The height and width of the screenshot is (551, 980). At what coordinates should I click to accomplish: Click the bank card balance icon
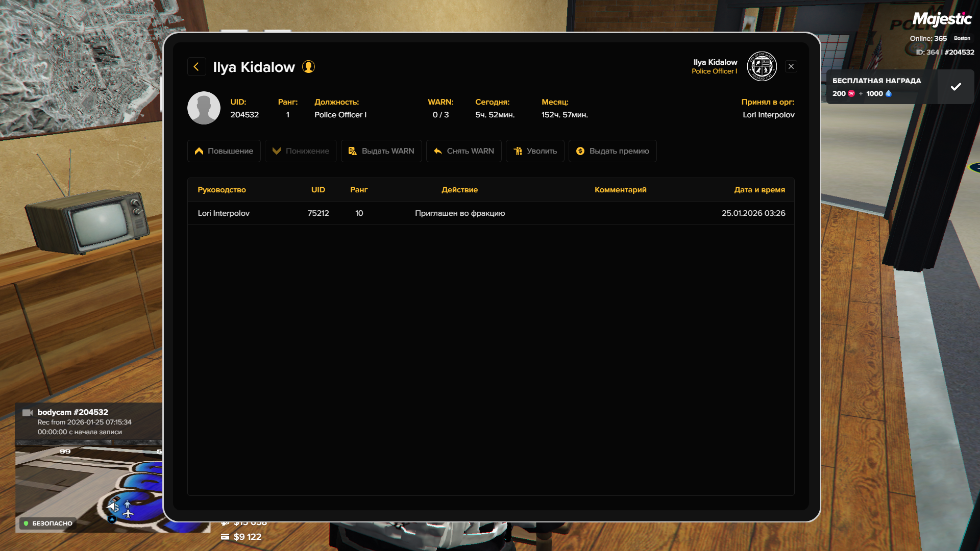(225, 537)
